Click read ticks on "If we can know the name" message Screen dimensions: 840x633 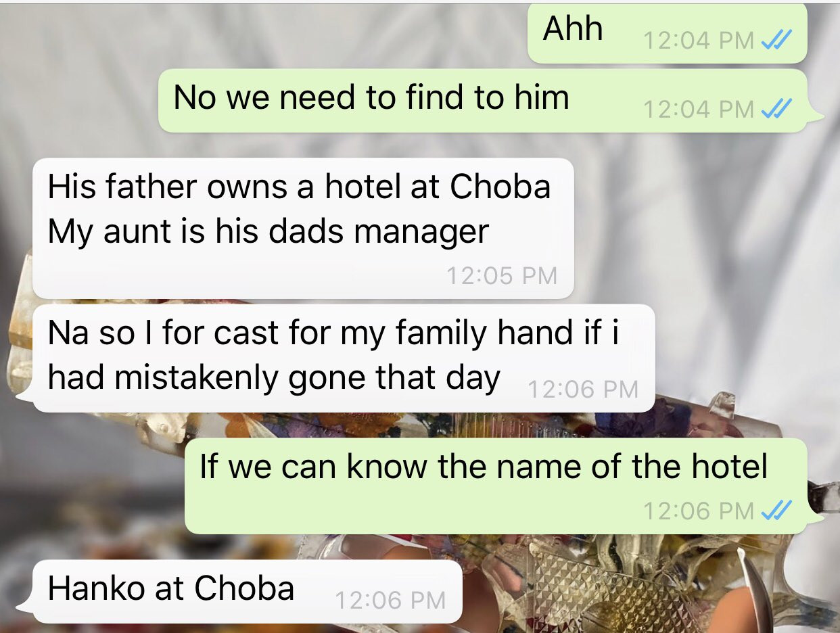click(775, 511)
